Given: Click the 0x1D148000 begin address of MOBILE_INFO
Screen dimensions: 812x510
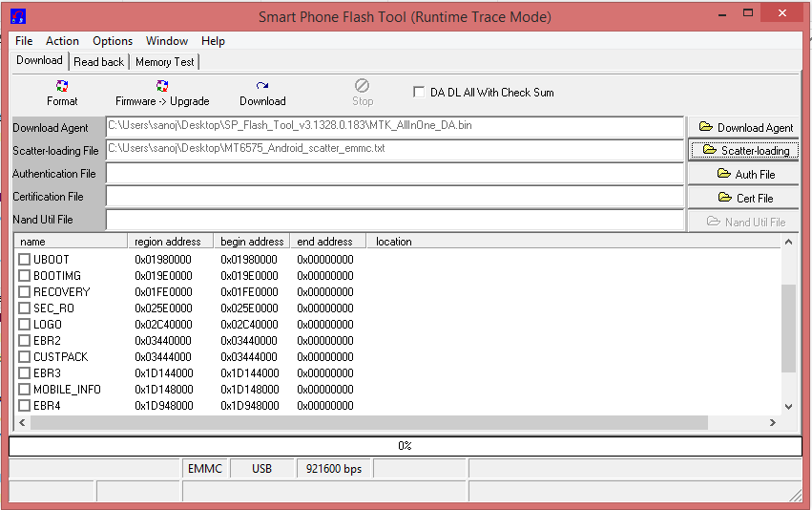Looking at the screenshot, I should (x=250, y=390).
